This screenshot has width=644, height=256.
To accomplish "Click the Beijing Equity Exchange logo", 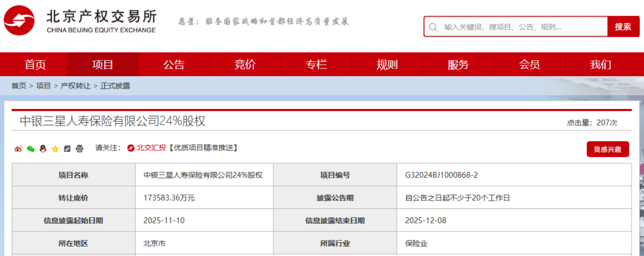I will (x=80, y=21).
